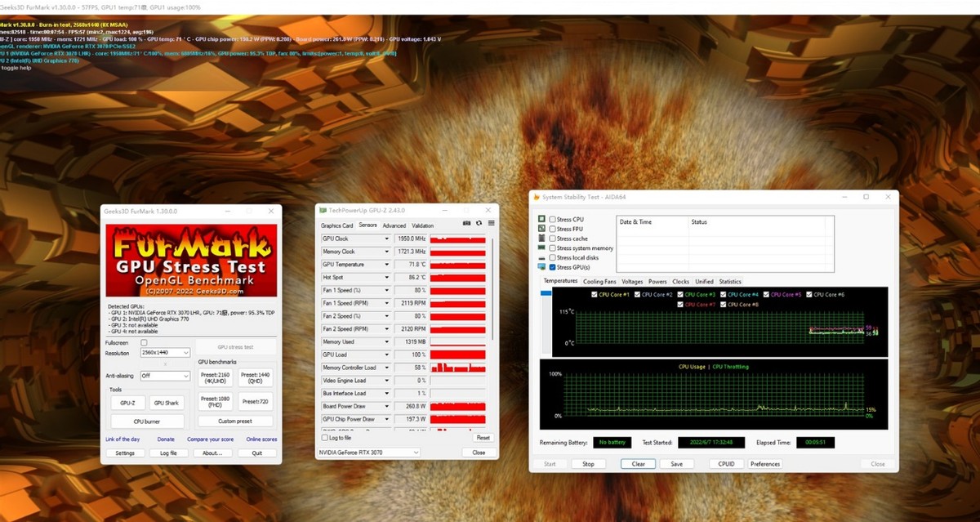Enable the Stress FPU checkbox
The width and height of the screenshot is (980, 522).
pos(553,229)
